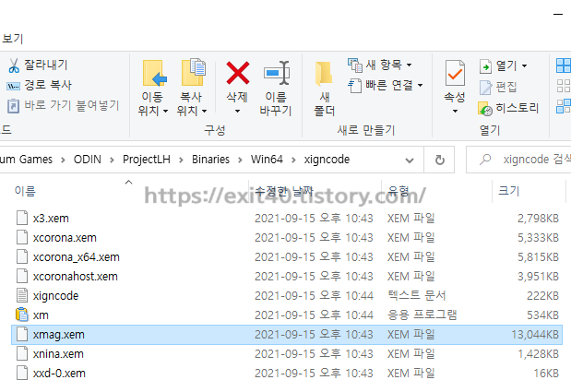The height and width of the screenshot is (392, 571).
Task: Expand the Open (열기) dropdown arrow
Action: click(x=524, y=66)
